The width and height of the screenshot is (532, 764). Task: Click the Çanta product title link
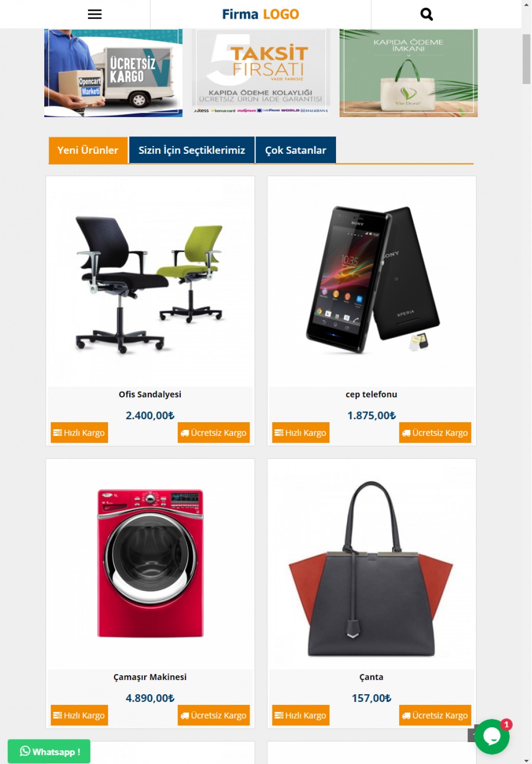(x=372, y=677)
